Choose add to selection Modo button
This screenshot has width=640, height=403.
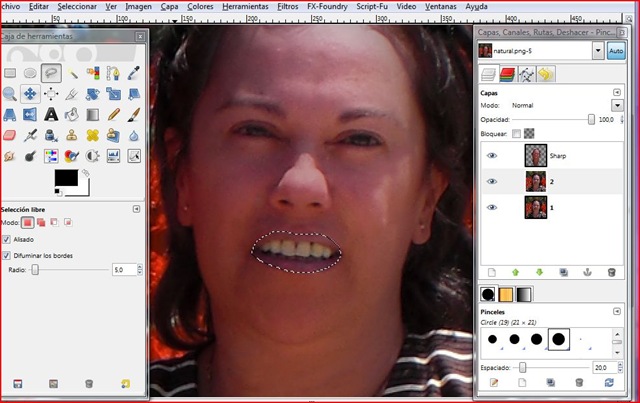pos(41,223)
